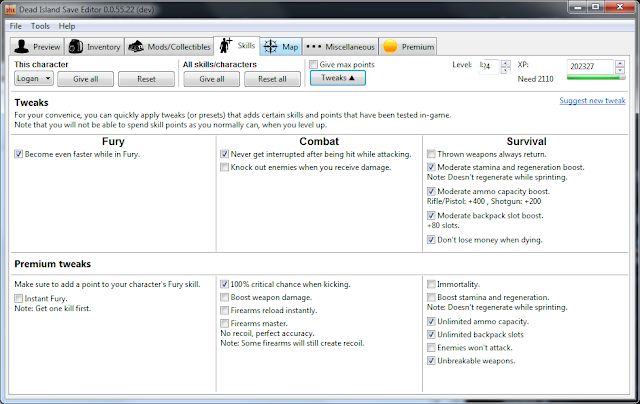Screen dimensions: 640x404
Task: Click the Skills tab figure icon
Action: [x=224, y=46]
